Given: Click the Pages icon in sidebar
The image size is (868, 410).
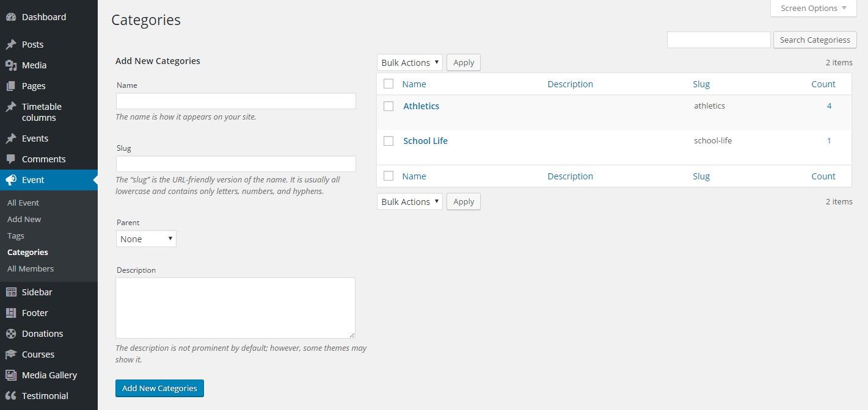Looking at the screenshot, I should [x=11, y=86].
